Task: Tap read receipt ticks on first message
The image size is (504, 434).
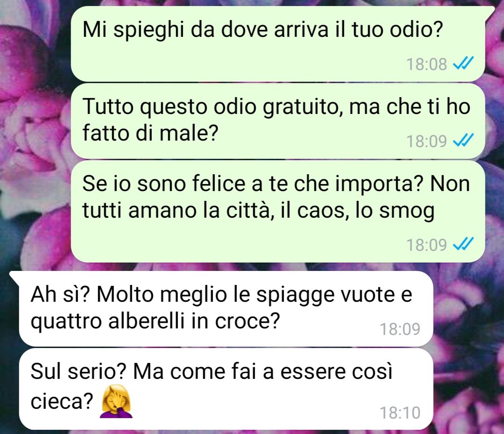Action: [463, 64]
